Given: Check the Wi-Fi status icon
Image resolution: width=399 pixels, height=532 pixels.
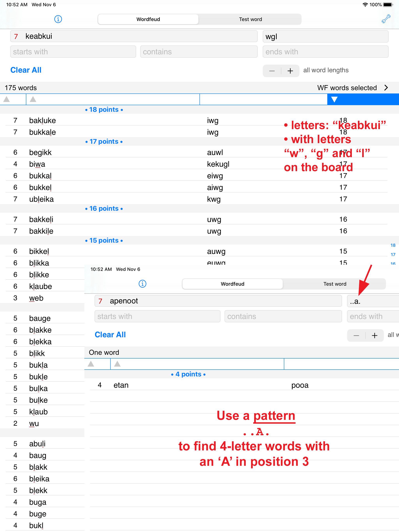Looking at the screenshot, I should coord(365,4).
